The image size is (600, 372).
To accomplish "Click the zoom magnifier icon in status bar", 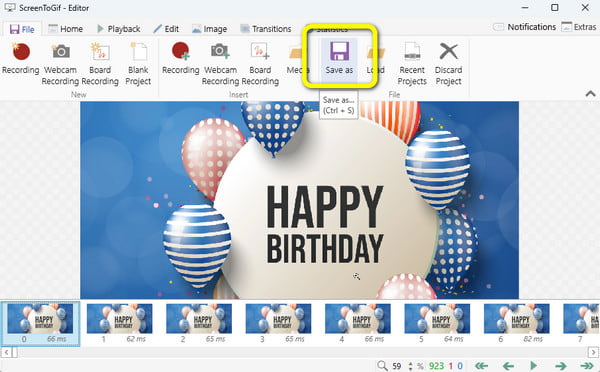I will (x=382, y=366).
